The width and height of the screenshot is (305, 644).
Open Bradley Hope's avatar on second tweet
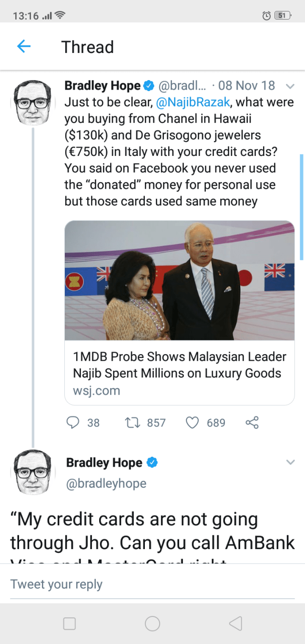[x=32, y=472]
